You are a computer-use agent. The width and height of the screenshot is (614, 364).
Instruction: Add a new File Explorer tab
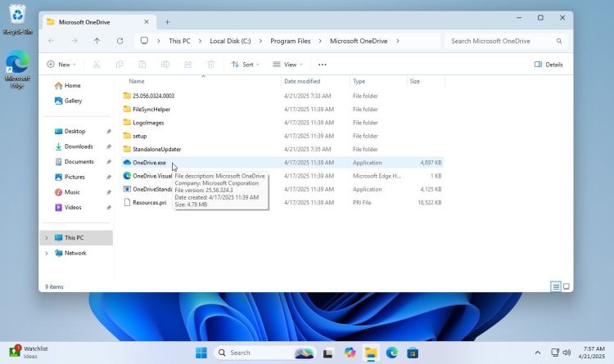click(x=167, y=22)
